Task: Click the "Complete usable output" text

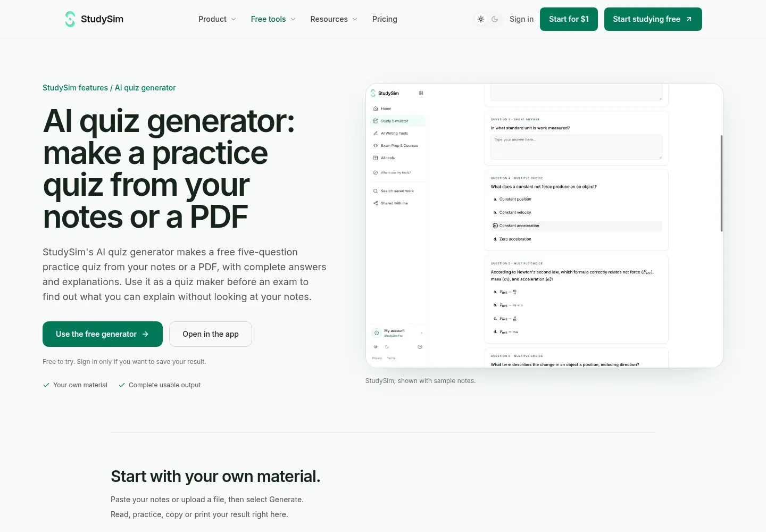Action: (x=165, y=385)
